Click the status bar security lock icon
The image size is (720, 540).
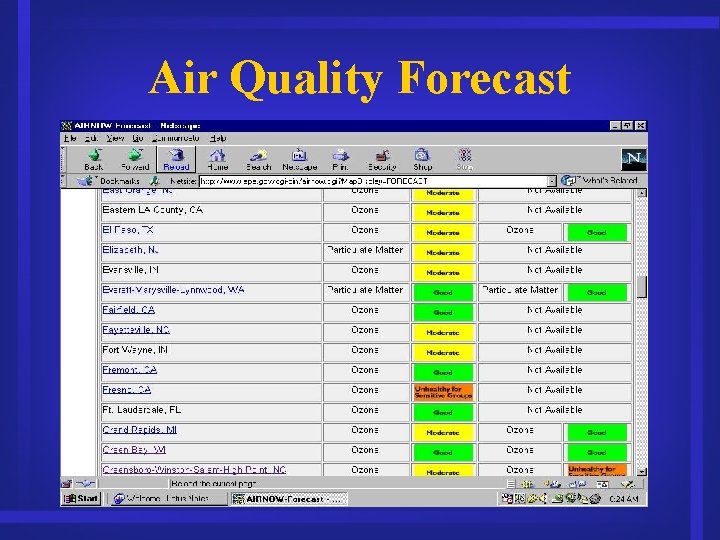[67, 484]
